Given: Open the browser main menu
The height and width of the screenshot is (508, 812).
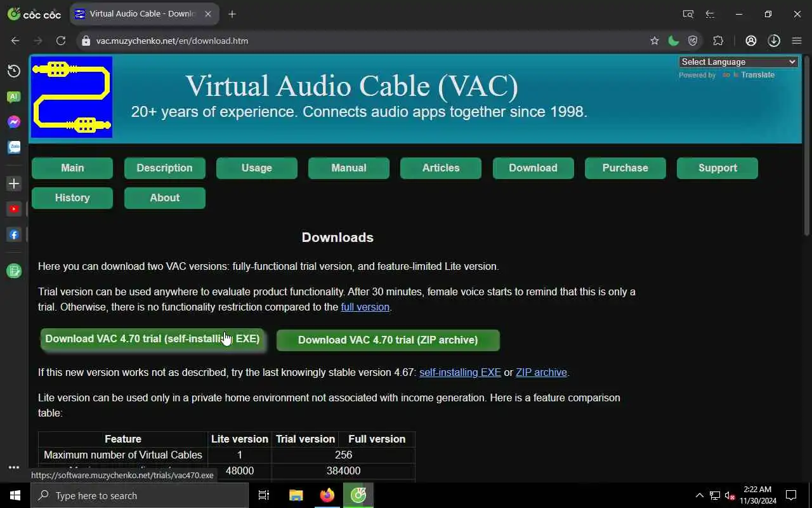Looking at the screenshot, I should tap(797, 41).
